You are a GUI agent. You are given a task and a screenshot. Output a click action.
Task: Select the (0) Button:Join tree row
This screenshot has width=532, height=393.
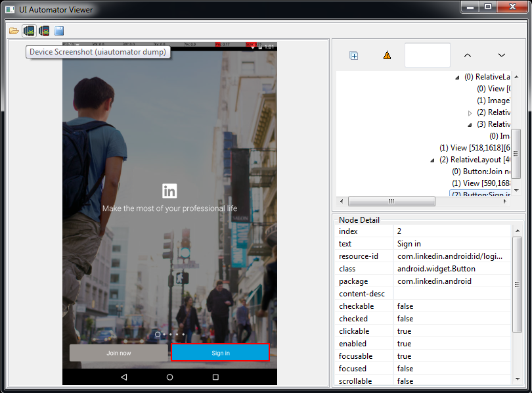(x=481, y=172)
